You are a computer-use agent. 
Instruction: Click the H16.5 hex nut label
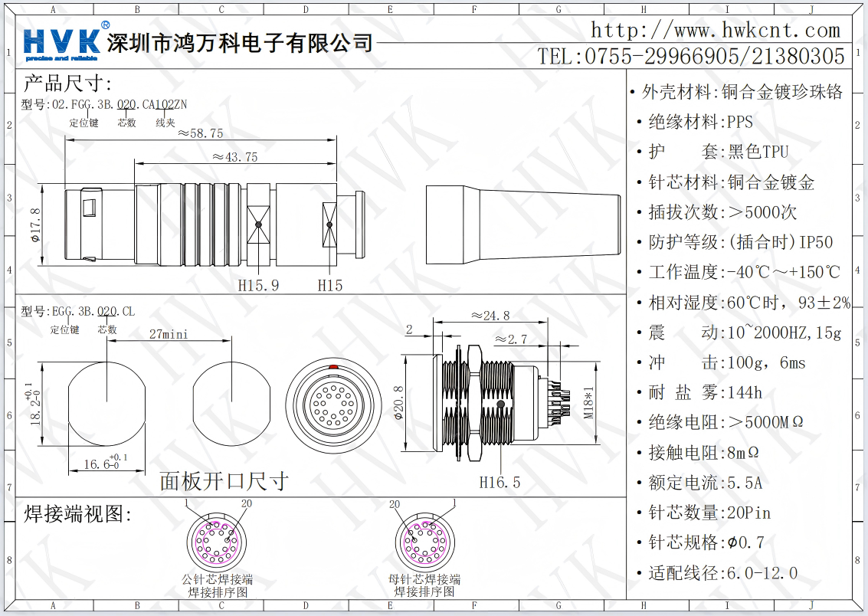(x=500, y=482)
